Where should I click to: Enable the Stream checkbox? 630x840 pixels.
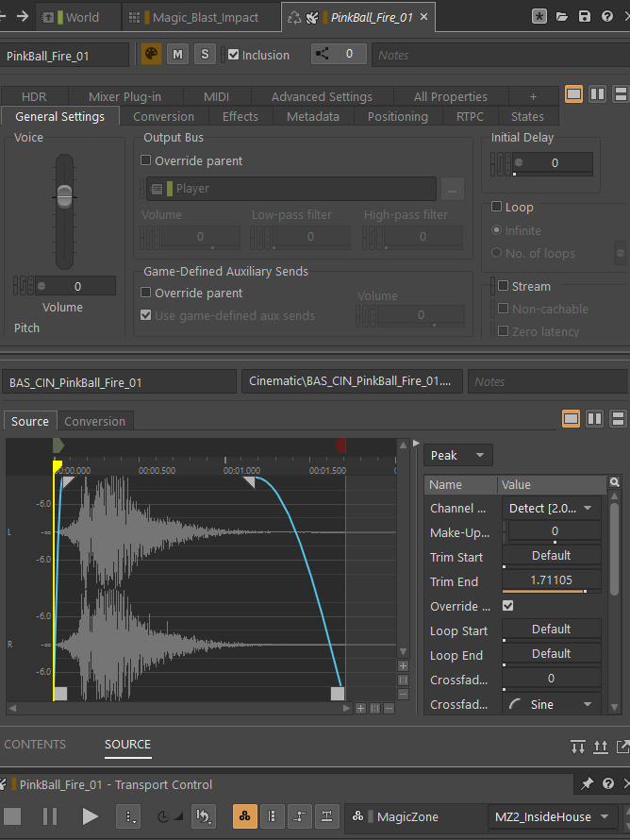(503, 286)
